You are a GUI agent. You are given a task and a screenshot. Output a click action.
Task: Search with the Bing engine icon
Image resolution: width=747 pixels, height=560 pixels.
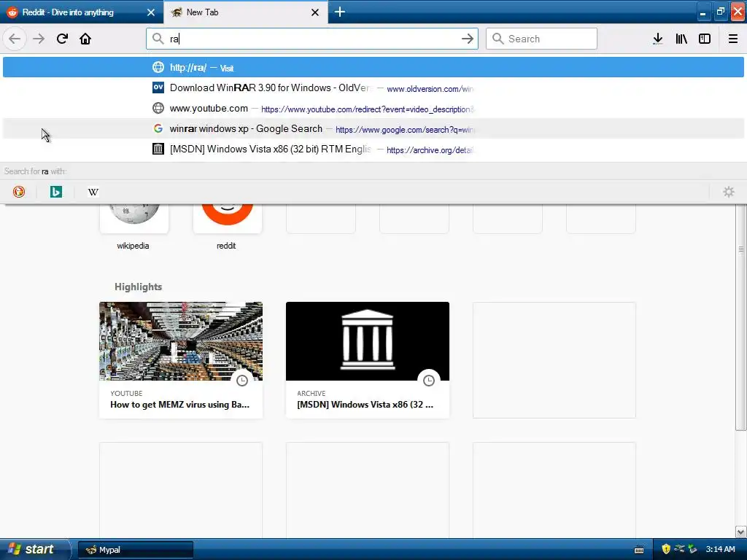[56, 192]
